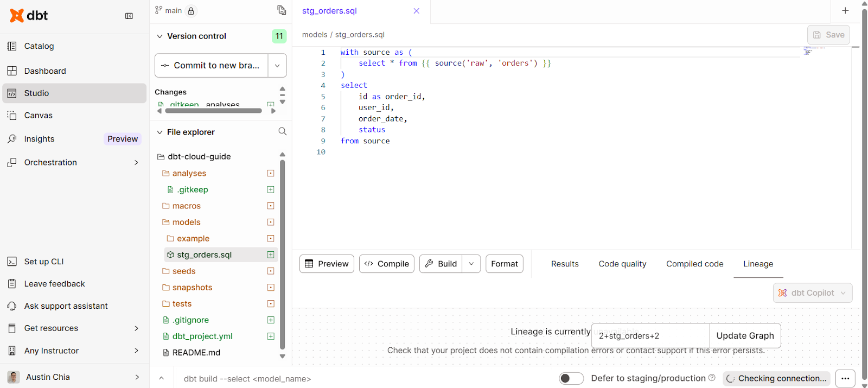Click the file explorer vertical scrollbar
868x388 pixels.
point(282,255)
